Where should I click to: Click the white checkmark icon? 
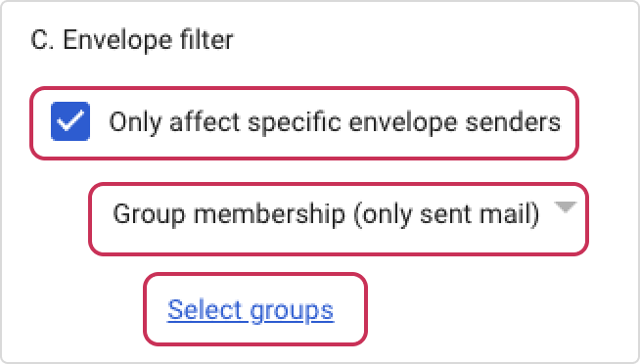tap(70, 121)
